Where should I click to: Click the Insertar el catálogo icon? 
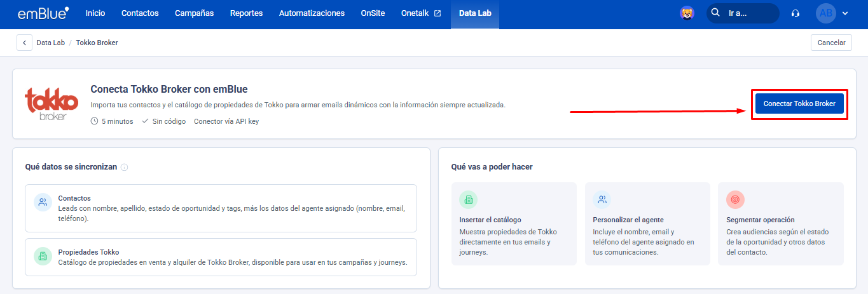tap(469, 200)
